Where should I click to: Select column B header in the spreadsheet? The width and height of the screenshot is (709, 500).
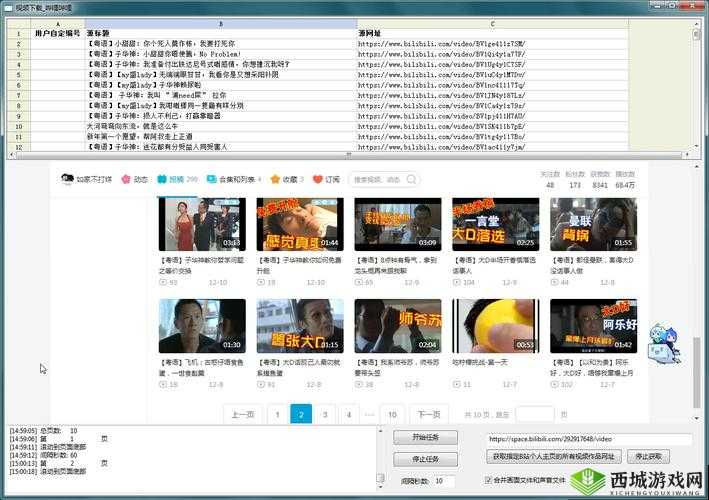[220, 23]
